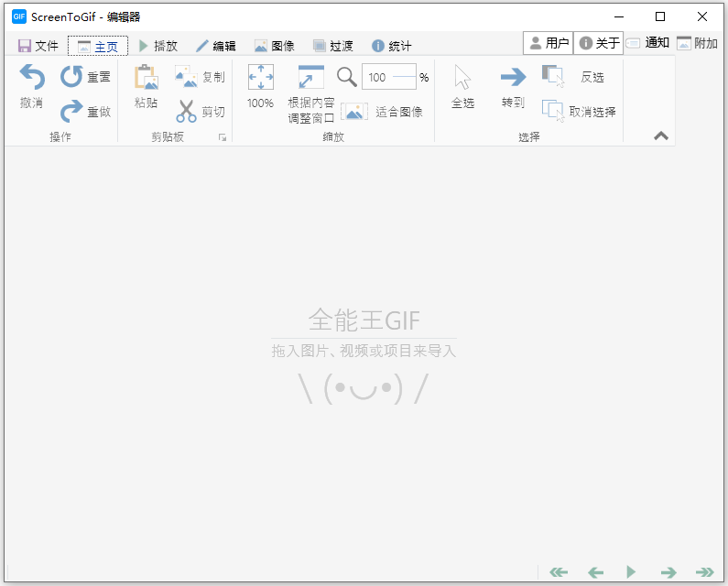Click the Cut (剪切) scissors icon
The width and height of the screenshot is (728, 586).
186,112
